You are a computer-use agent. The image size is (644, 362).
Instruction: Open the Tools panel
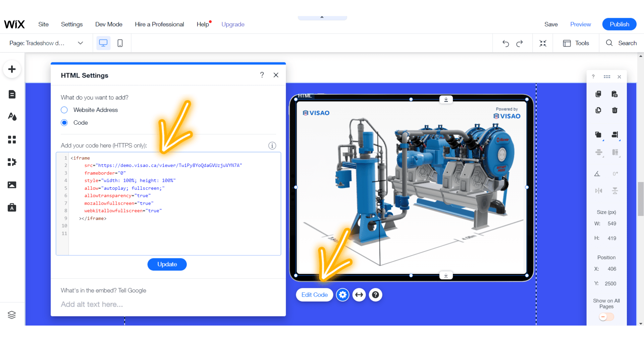576,43
